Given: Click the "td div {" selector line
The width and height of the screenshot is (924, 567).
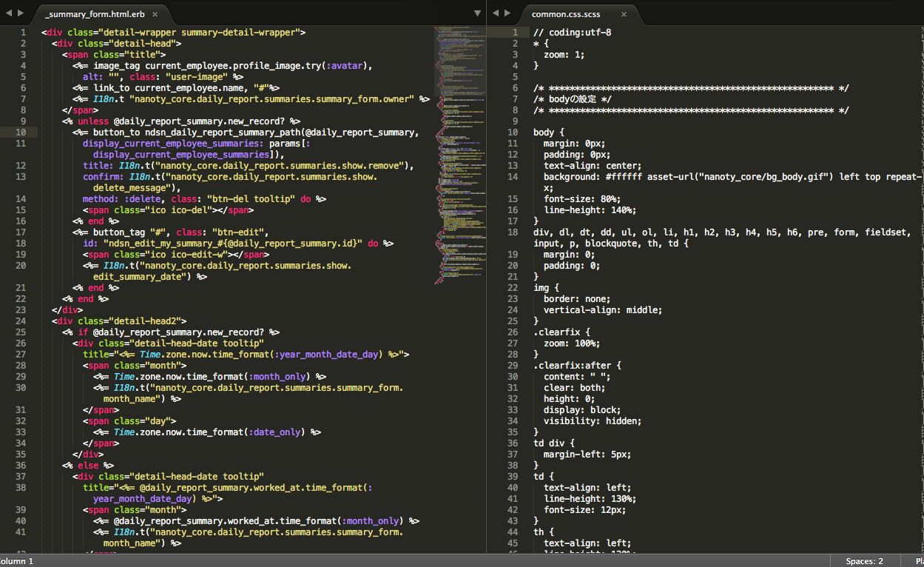Looking at the screenshot, I should point(554,443).
